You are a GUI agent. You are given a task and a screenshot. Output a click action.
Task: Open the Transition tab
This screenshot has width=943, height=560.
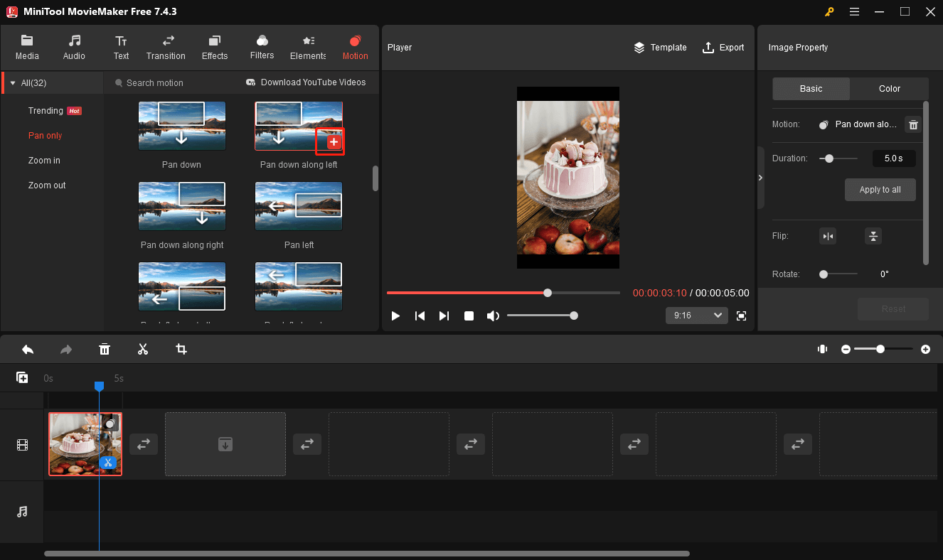point(166,48)
